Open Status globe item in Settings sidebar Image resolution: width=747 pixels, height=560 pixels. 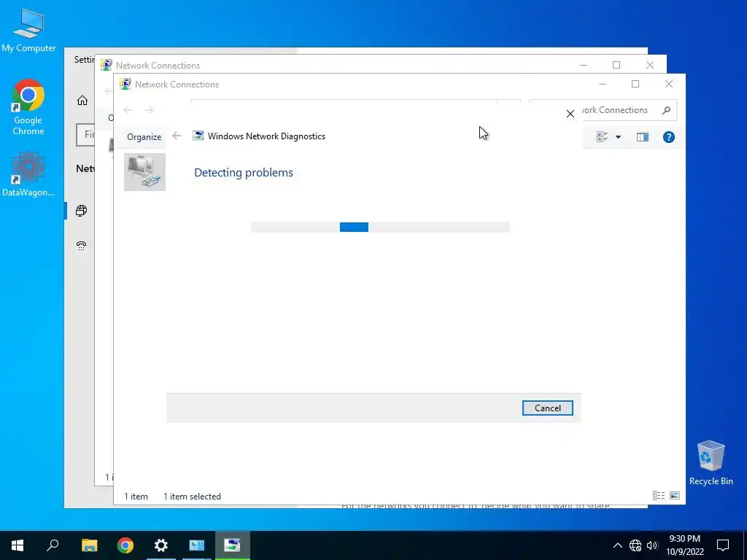click(82, 211)
